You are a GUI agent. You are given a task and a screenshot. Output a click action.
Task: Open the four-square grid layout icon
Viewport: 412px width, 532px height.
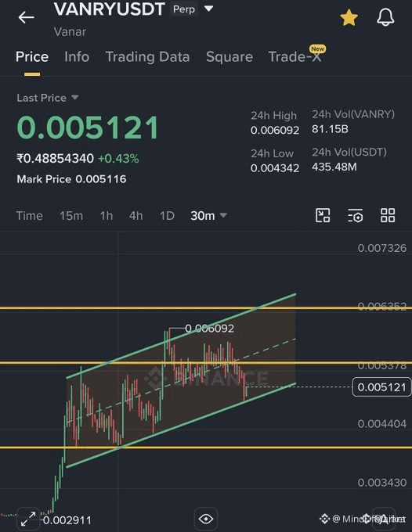tap(388, 215)
